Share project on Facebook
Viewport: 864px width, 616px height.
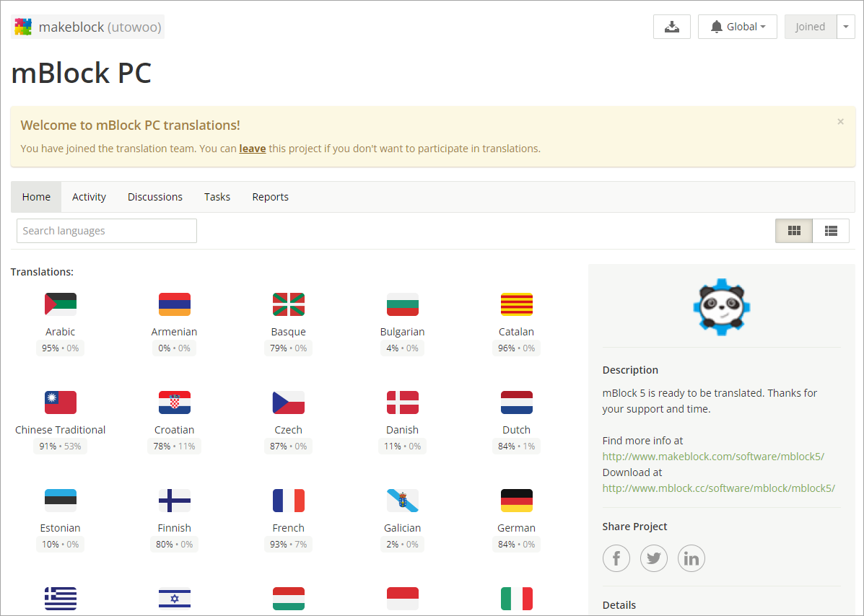tap(616, 558)
